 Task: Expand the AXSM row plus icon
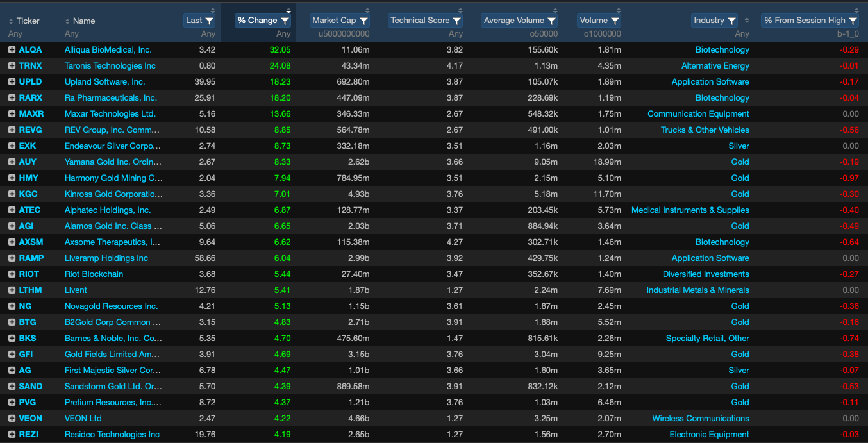point(12,242)
